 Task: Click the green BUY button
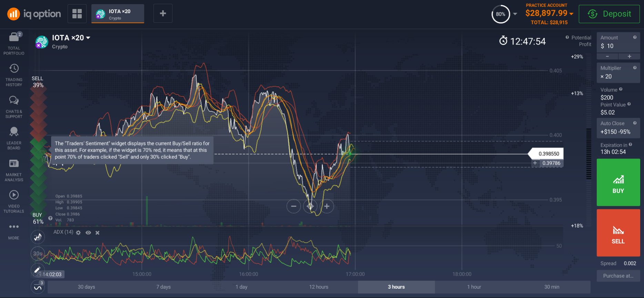(x=618, y=182)
